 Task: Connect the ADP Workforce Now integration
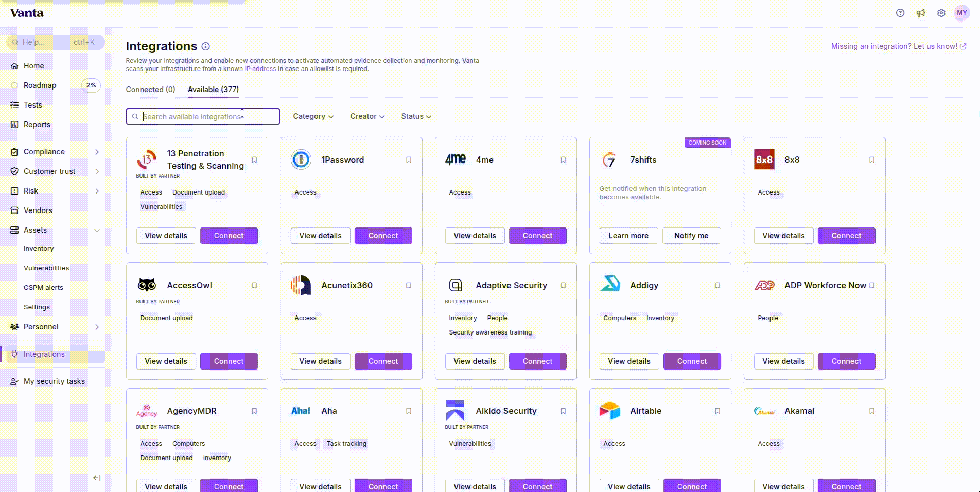[x=846, y=361]
